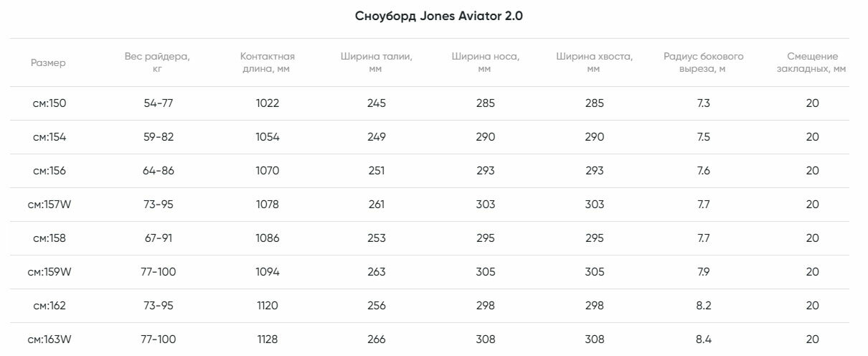Click the "Радиус бокового выреза, м" header
The image size is (868, 356).
point(703,62)
